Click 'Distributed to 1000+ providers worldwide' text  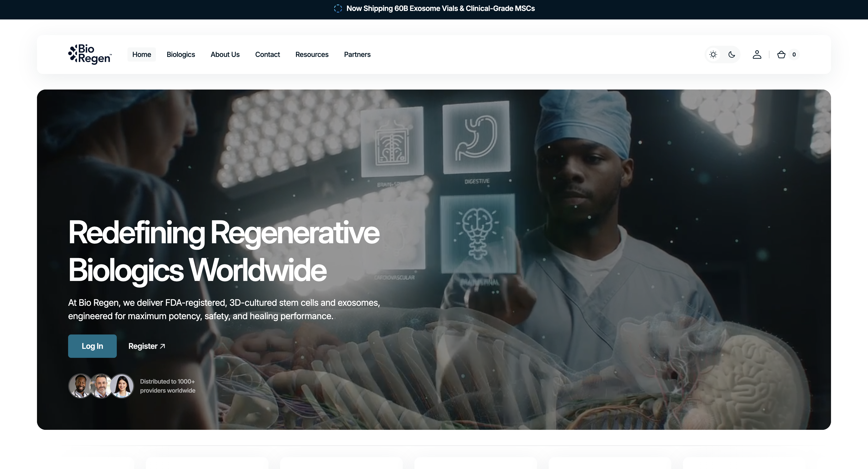[x=167, y=386]
